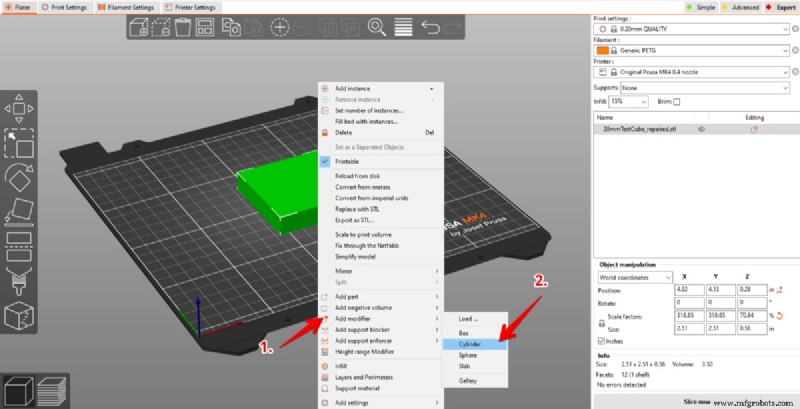
Task: Switch to 3D editor view cube icon
Action: click(18, 391)
